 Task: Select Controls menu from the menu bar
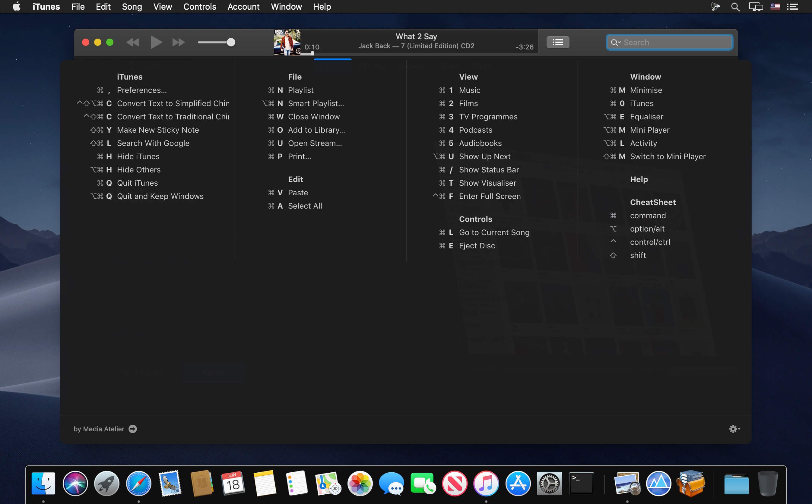pos(200,6)
